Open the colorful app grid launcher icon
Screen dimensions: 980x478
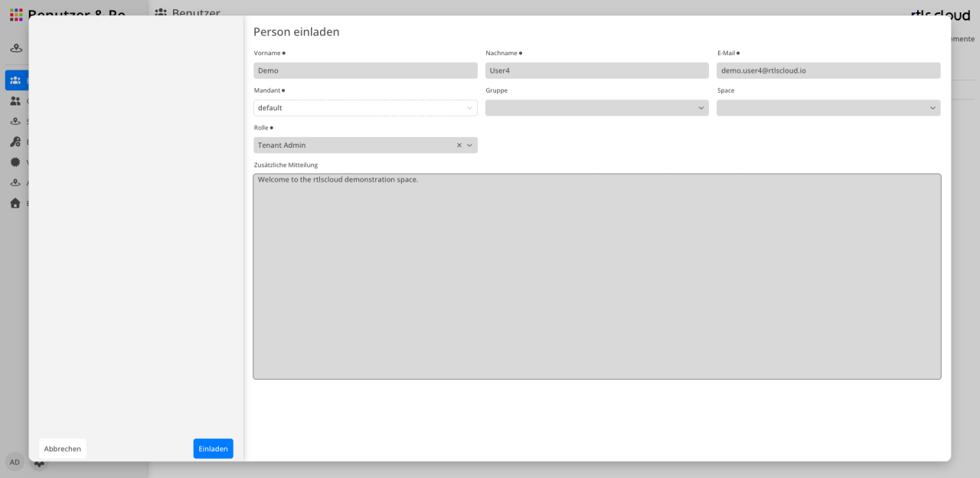pyautogui.click(x=16, y=15)
